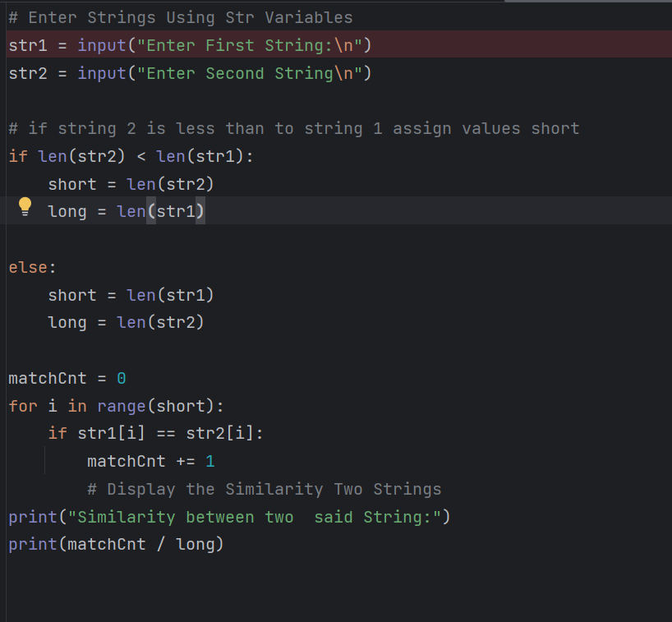Click the range(short) call

(159, 407)
